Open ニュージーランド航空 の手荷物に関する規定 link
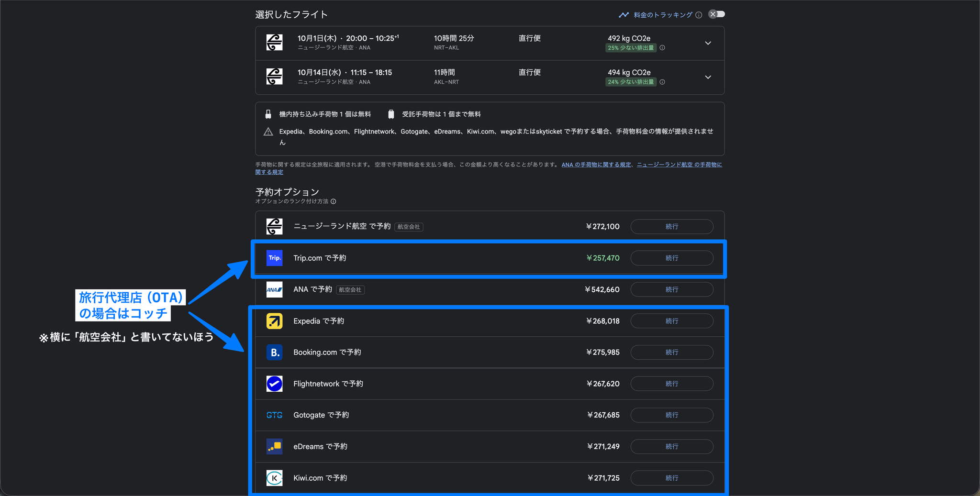The height and width of the screenshot is (496, 980). pos(679,165)
